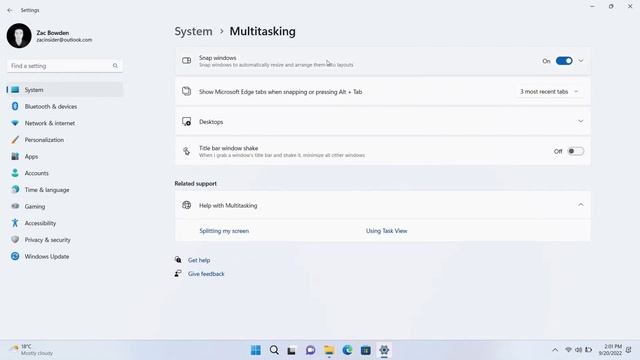Open Network & internet settings
The height and width of the screenshot is (360, 640).
click(64, 123)
